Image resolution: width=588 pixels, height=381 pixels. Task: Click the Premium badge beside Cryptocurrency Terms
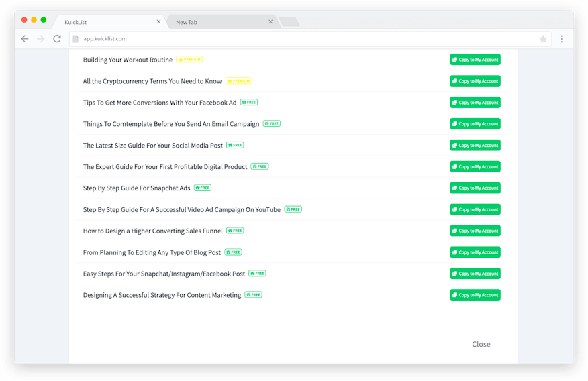coord(238,81)
